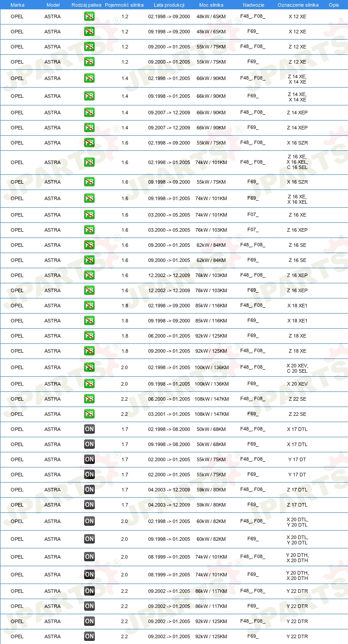Click the Nadwozie column header
This screenshot has width=348, height=644.
coord(254,5)
